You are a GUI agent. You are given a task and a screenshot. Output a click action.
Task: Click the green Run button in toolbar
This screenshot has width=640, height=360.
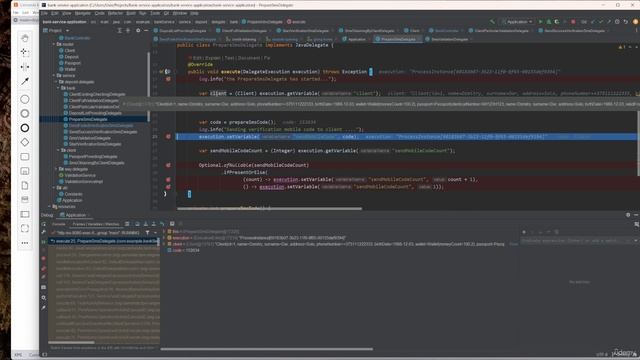540,22
